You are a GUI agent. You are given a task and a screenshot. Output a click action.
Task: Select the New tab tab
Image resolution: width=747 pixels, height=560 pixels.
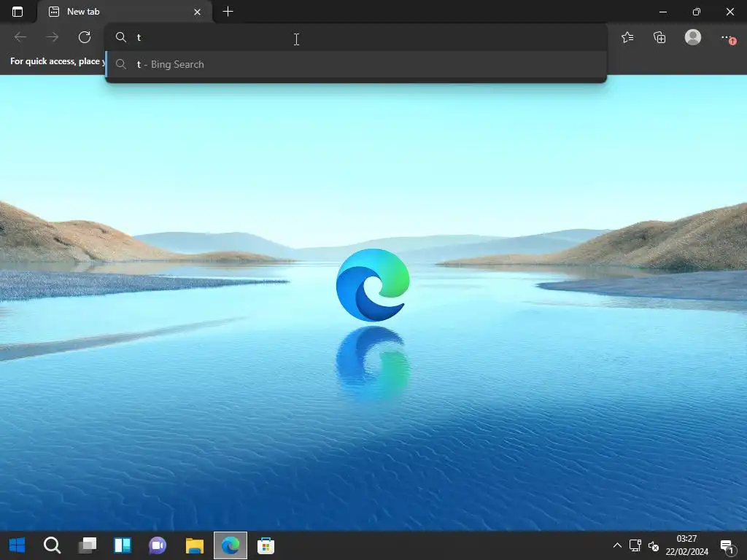pyautogui.click(x=125, y=12)
